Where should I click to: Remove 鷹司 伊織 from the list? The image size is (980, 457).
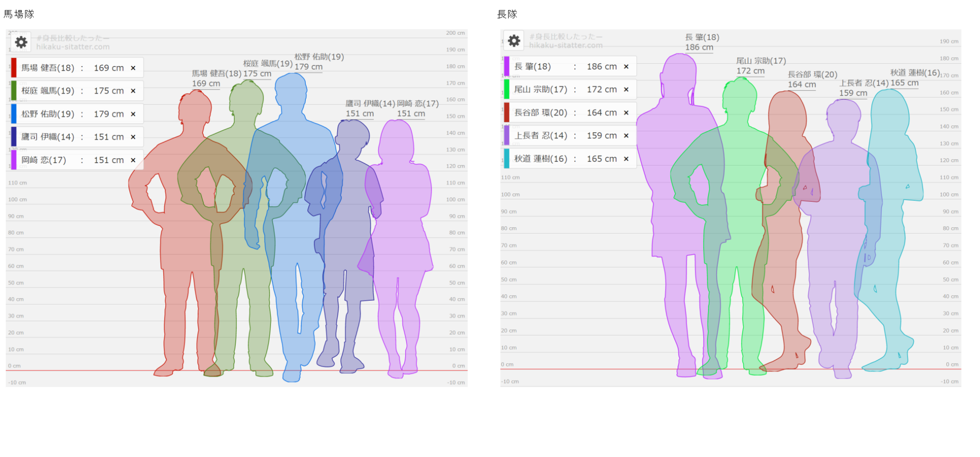tap(133, 137)
